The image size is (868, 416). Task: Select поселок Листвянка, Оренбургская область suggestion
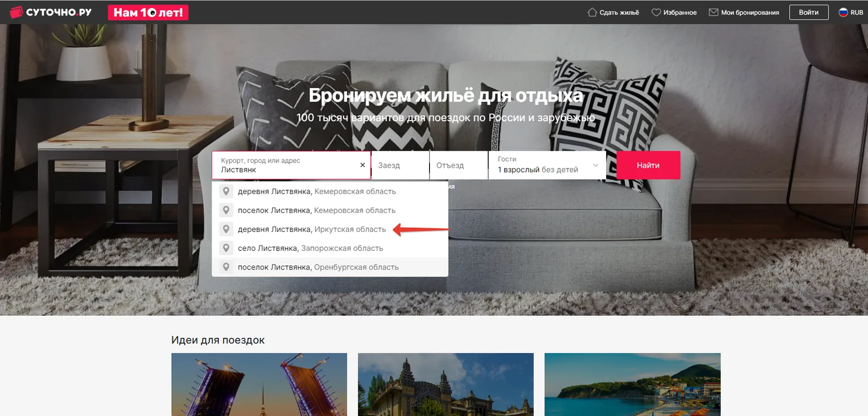[x=330, y=267]
